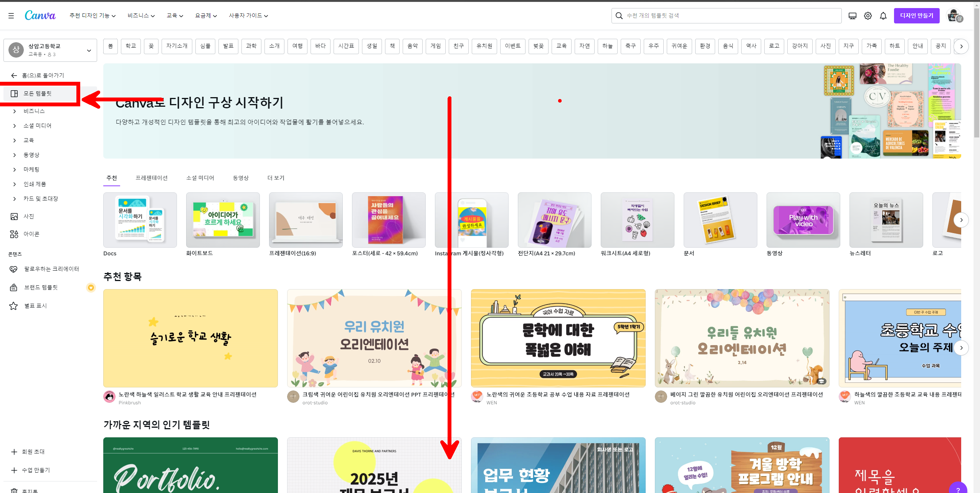Open 추천 디자인 기능 top menu

92,16
